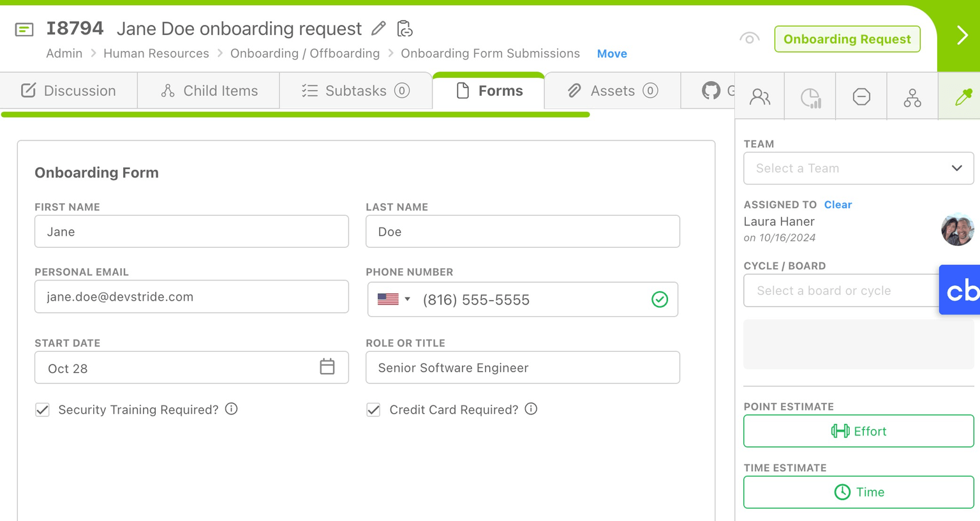Click the copy link clipboard icon

click(x=405, y=29)
